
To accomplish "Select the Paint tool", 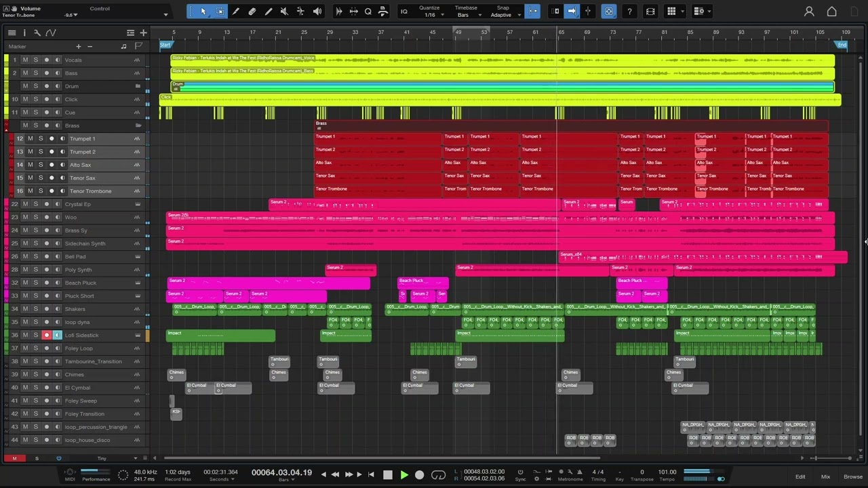I will [x=268, y=11].
